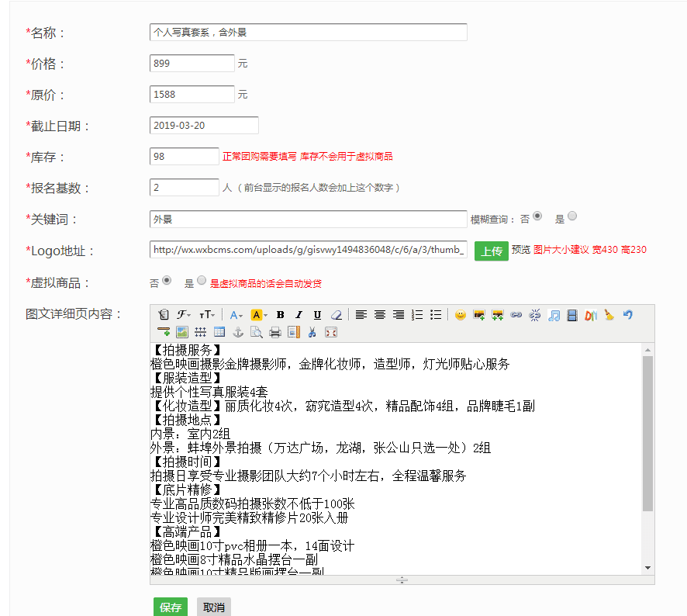Click the paste-from-clipboard editor icon

pyautogui.click(x=164, y=315)
